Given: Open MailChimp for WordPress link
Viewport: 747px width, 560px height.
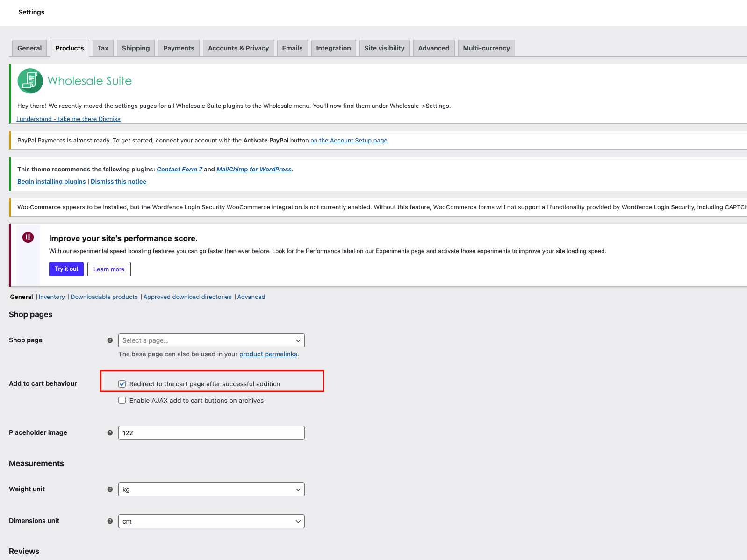Looking at the screenshot, I should point(254,170).
